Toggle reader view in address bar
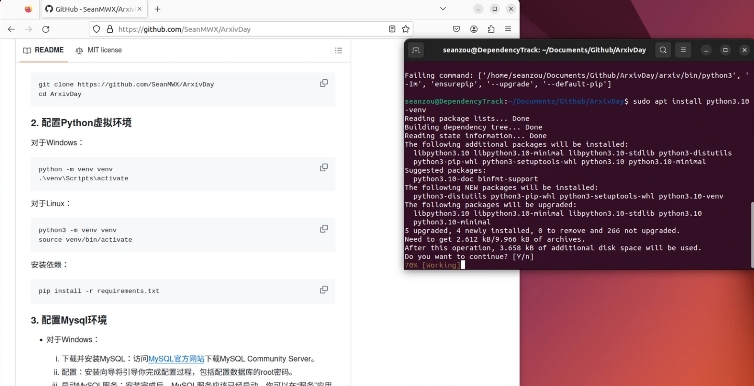Viewport: 754px width, 386px height. click(392, 29)
